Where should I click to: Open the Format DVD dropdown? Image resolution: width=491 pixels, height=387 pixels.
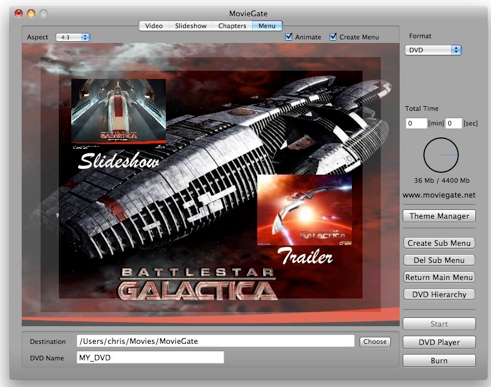pyautogui.click(x=433, y=50)
